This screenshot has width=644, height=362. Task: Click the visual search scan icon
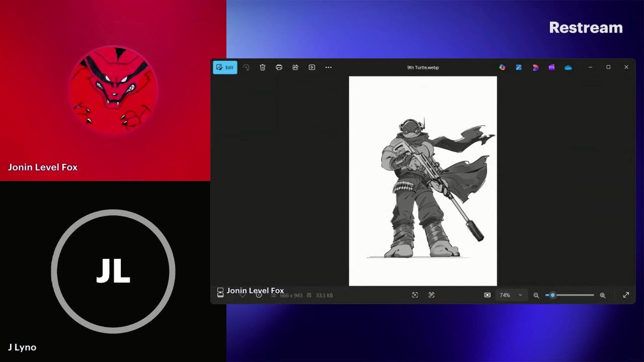click(x=415, y=295)
